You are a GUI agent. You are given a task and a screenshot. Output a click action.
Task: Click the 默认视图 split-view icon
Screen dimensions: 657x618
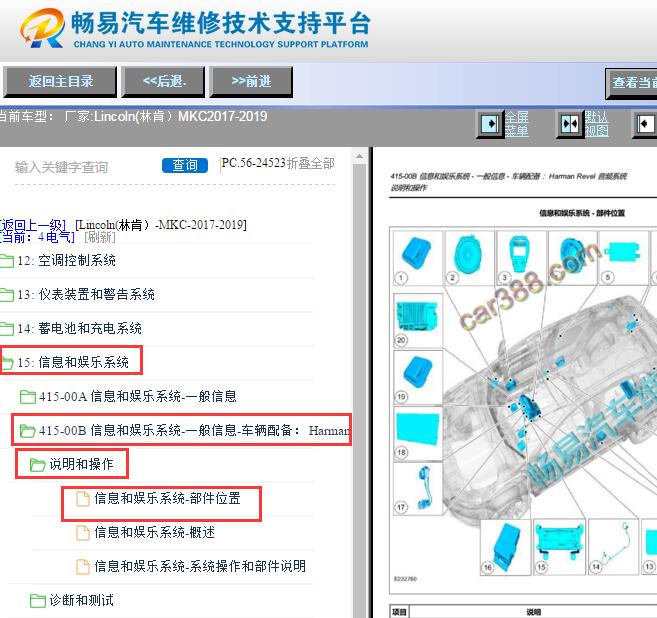569,124
